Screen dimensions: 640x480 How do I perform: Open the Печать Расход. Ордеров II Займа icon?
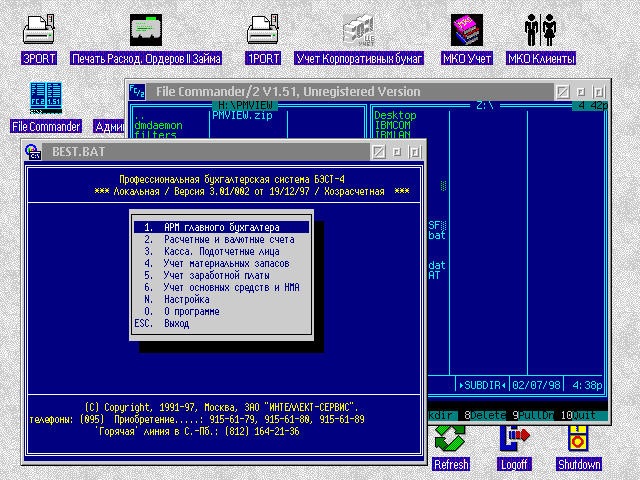146,30
